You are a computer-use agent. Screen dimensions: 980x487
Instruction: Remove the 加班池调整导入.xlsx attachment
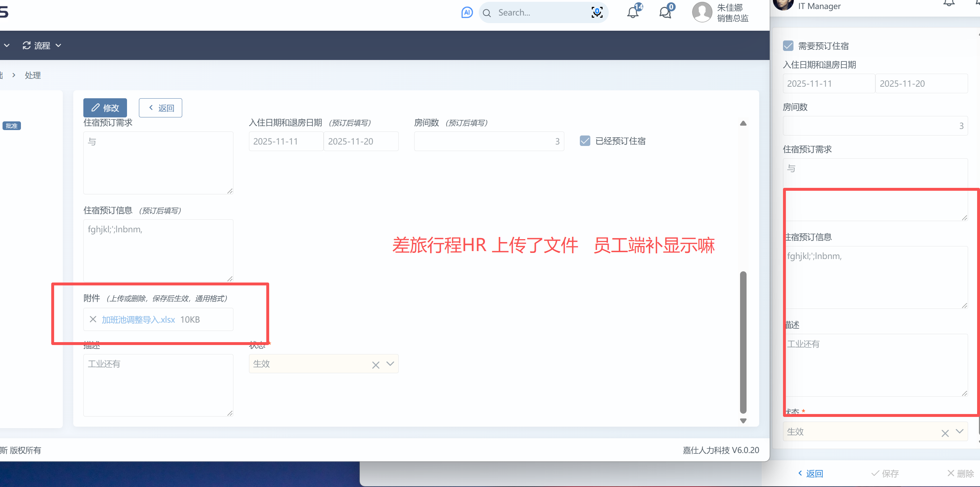93,319
